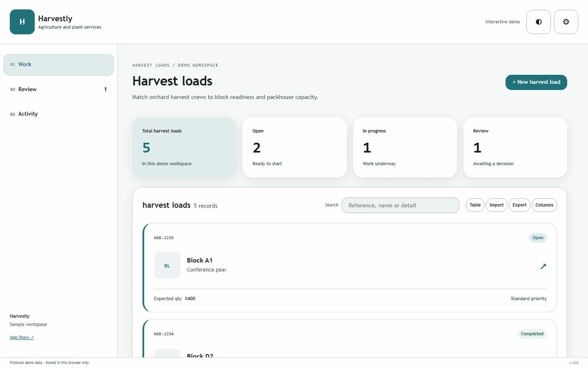Click the Harvestly H logo icon
The width and height of the screenshot is (588, 368).
22,22
